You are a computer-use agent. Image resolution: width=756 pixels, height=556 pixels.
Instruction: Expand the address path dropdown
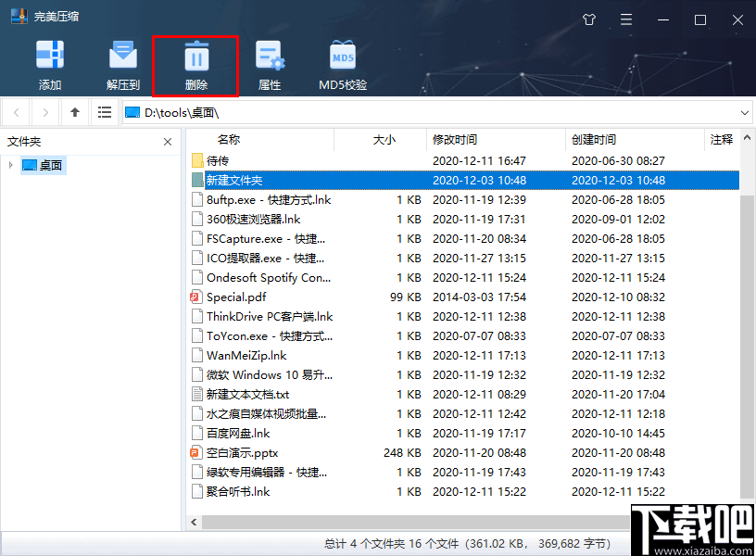(x=745, y=113)
